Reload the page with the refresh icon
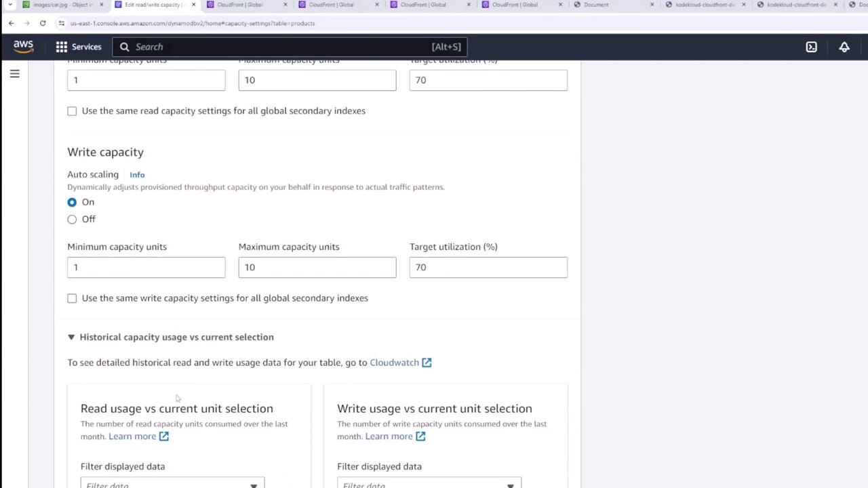 (43, 23)
